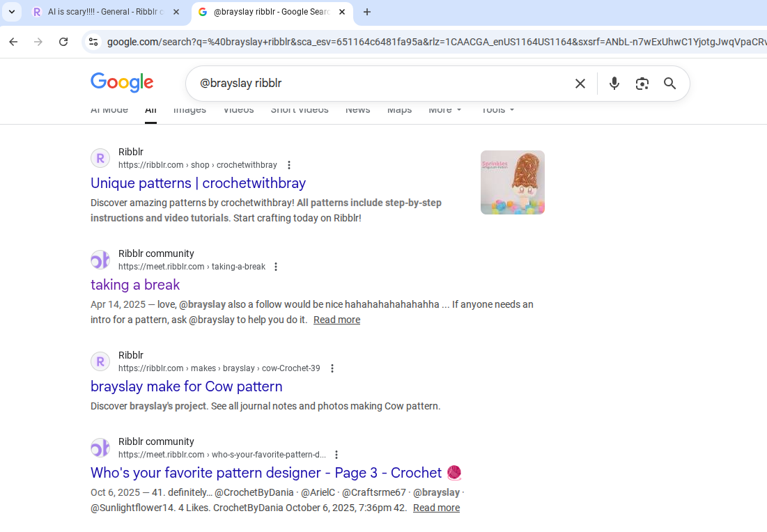Screen dimensions: 767x532
Task: Click the voice search microphone icon
Action: (614, 84)
